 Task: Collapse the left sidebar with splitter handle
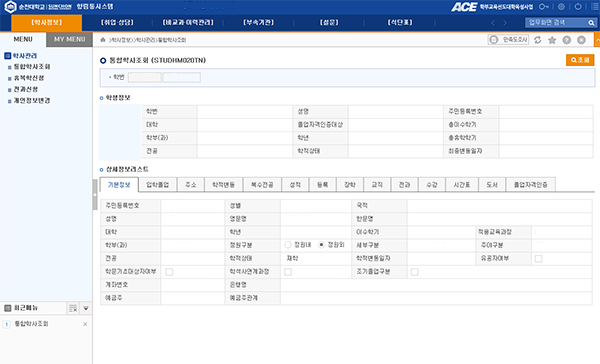click(95, 195)
